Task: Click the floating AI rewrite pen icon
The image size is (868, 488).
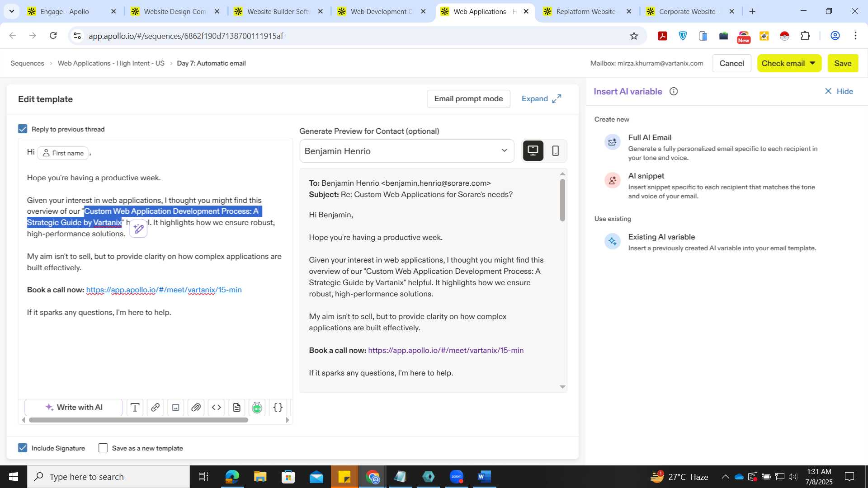Action: click(x=138, y=229)
